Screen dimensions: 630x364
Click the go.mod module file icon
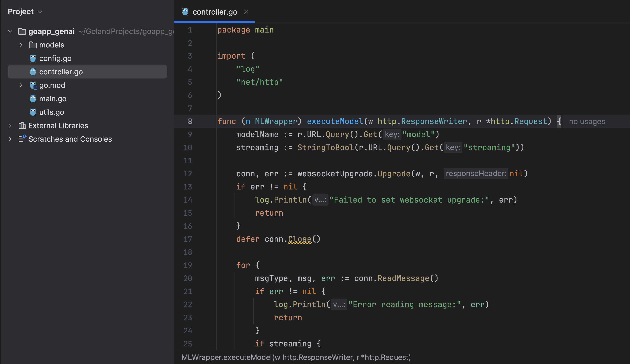pos(33,85)
